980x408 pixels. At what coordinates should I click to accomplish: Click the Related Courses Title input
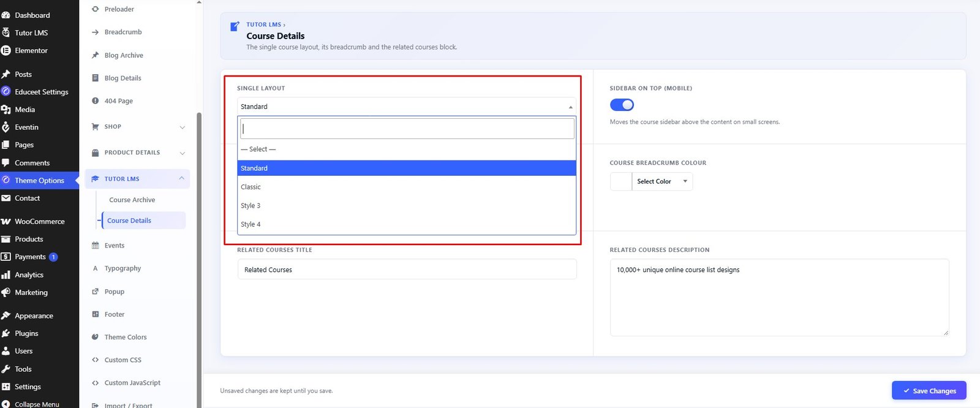[407, 270]
